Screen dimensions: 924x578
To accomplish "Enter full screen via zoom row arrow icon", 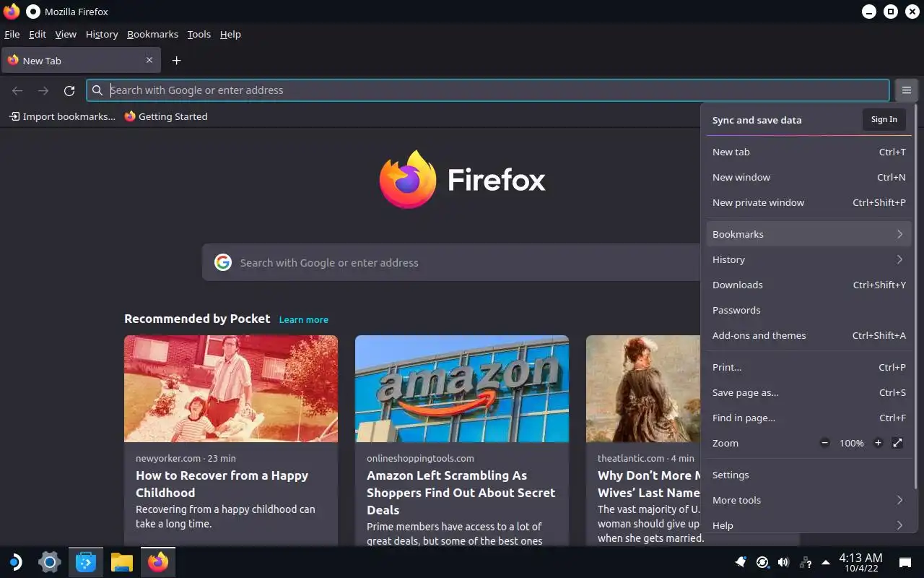I will [897, 443].
